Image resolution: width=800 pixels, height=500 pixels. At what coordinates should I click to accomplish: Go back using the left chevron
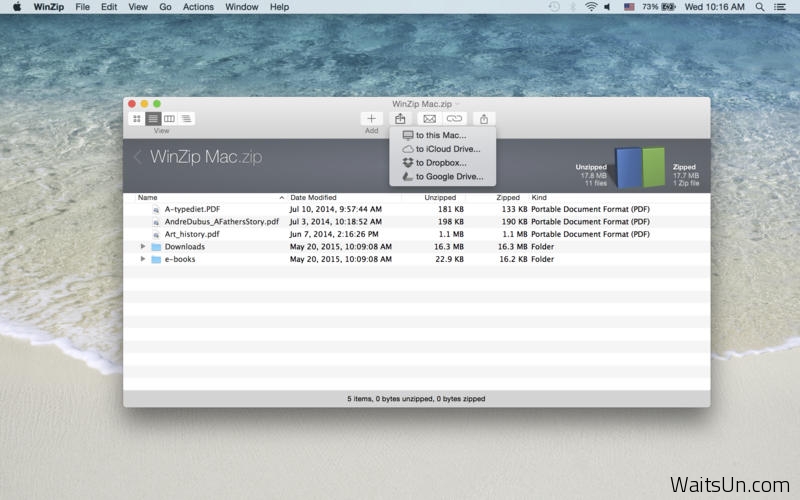coord(137,157)
